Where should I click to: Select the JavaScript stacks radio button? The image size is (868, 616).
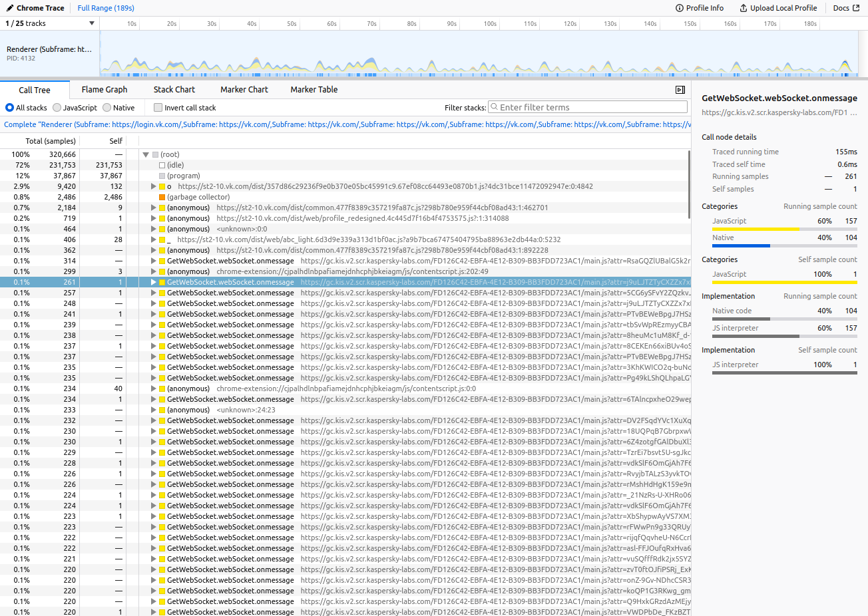[57, 107]
